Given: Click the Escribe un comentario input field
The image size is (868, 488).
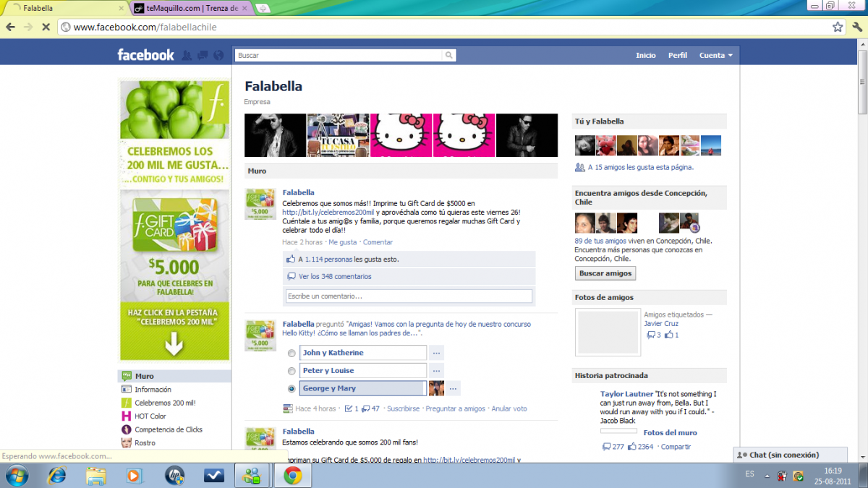Looking at the screenshot, I should [x=409, y=296].
